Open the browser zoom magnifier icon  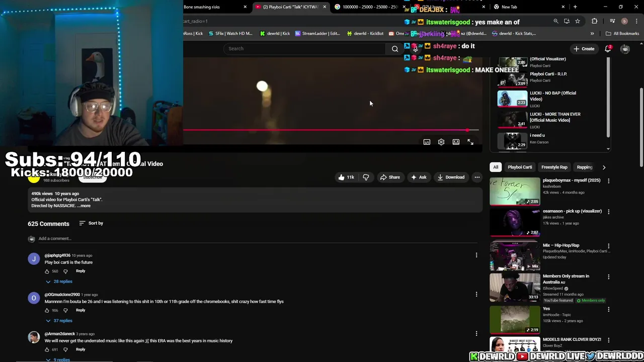(556, 21)
